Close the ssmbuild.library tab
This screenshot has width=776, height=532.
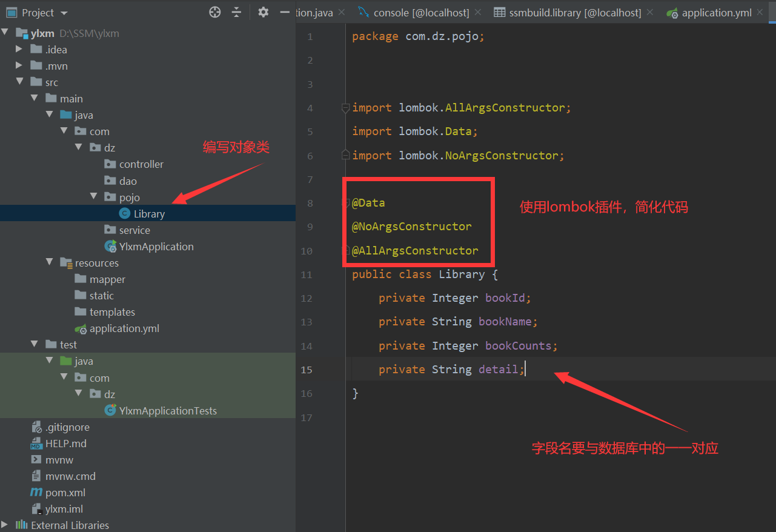click(x=650, y=12)
